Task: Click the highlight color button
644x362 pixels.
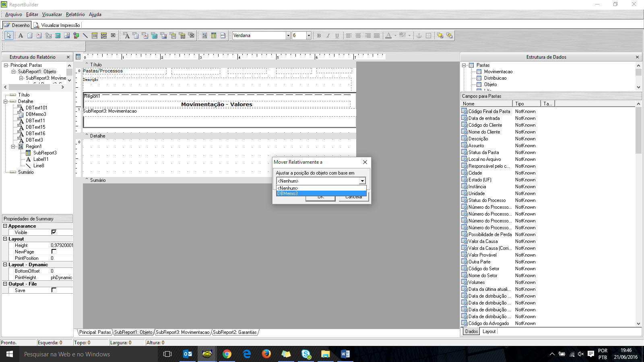Action: coord(402,35)
